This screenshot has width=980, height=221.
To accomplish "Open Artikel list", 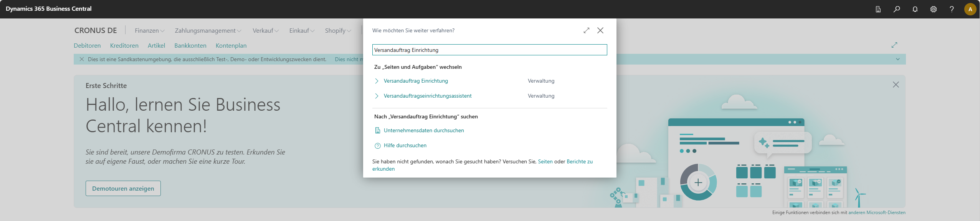I will click(x=156, y=45).
